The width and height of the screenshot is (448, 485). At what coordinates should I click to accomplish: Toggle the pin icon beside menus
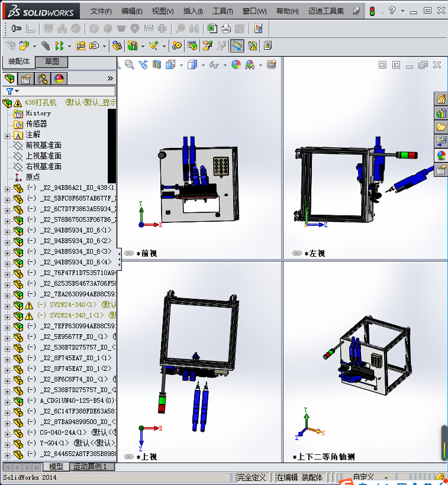point(356,11)
